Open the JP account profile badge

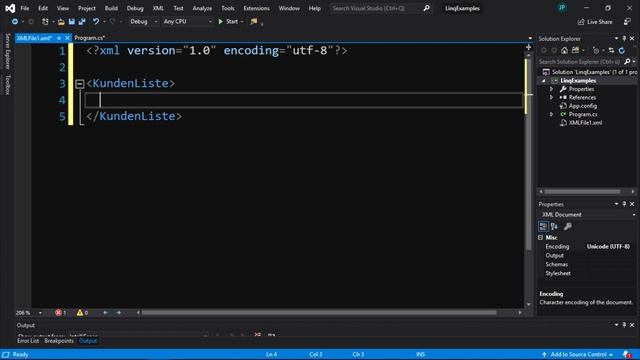(x=562, y=8)
